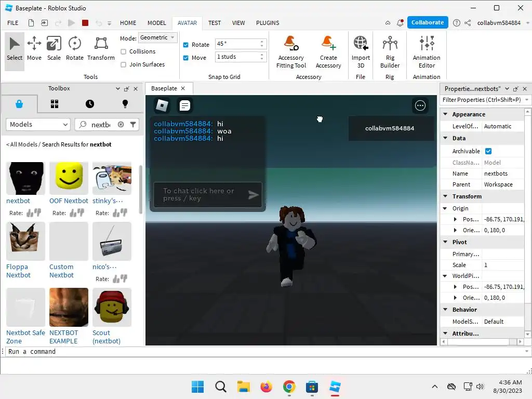Open the Floppa Nextbot model link
This screenshot has height=399, width=532.
[x=18, y=271]
